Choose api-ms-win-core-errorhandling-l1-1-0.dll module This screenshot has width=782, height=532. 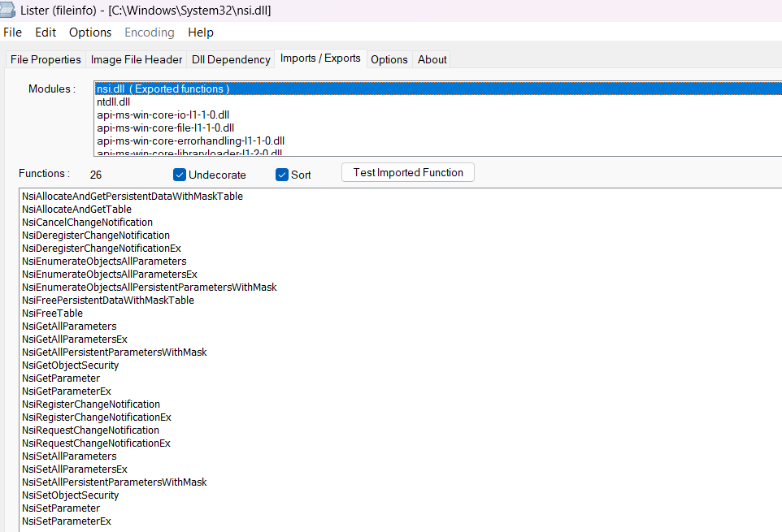click(190, 141)
